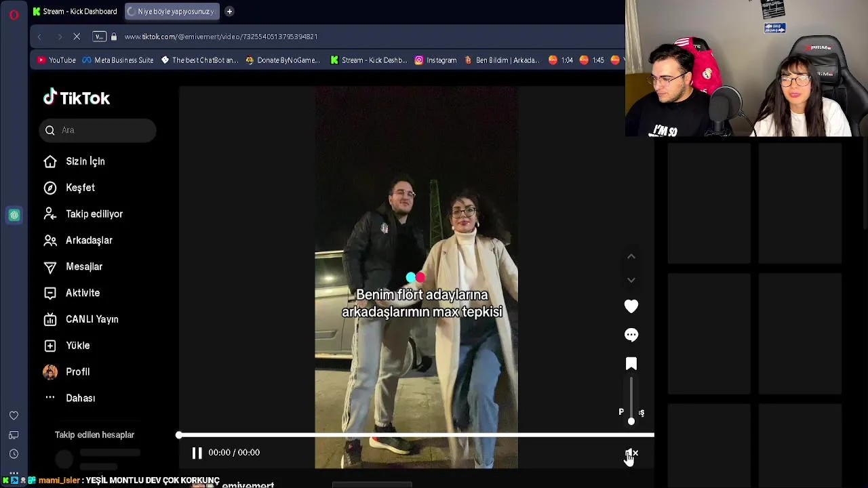The height and width of the screenshot is (488, 868).
Task: Open Donate ByNoGame bookmark
Action: point(283,60)
